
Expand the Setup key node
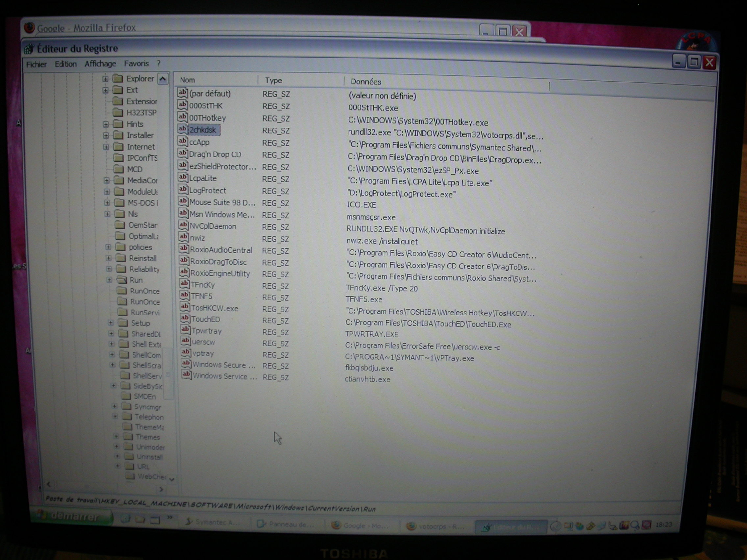coord(110,323)
